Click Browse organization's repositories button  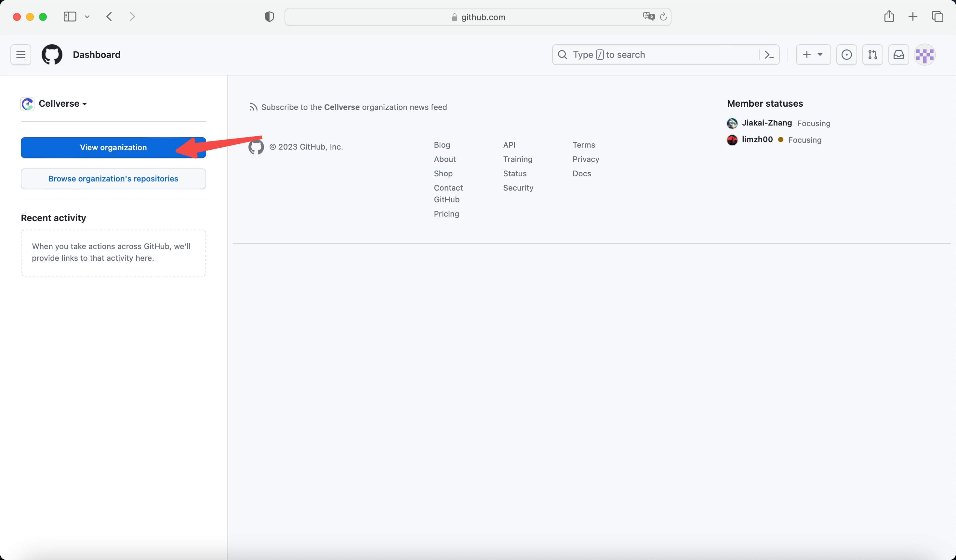click(113, 179)
